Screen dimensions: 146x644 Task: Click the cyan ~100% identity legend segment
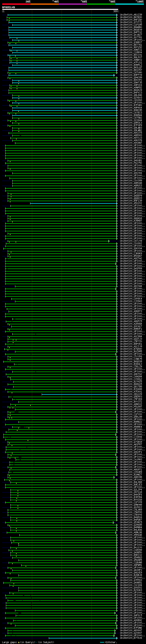pos(130,4)
